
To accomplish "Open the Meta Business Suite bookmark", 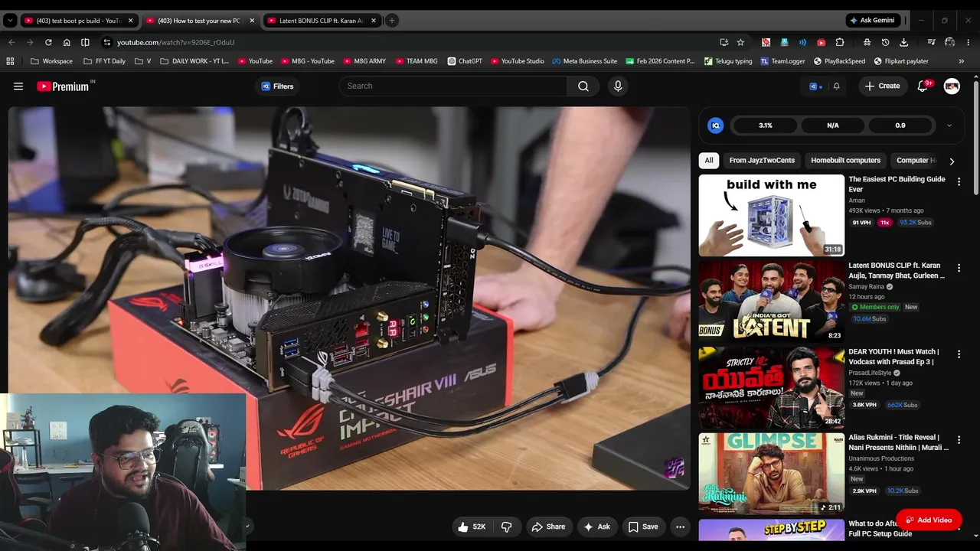I will click(585, 61).
